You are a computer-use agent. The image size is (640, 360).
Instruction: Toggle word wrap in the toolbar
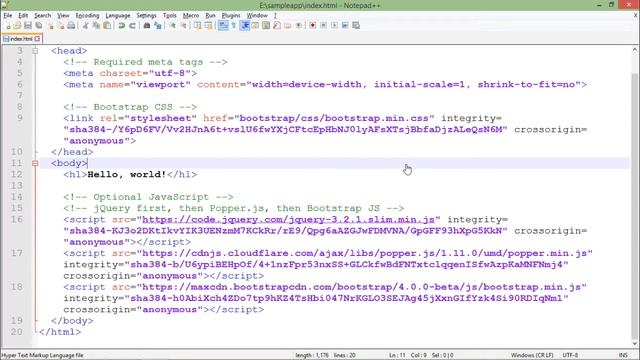click(x=223, y=25)
